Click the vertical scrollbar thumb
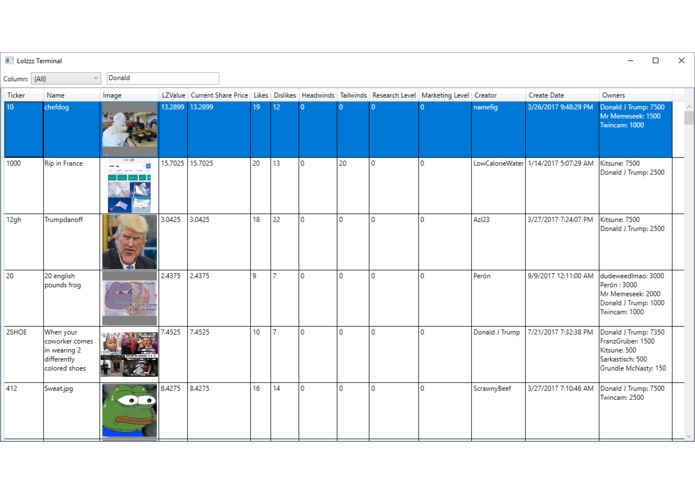This screenshot has width=695, height=494. [688, 118]
